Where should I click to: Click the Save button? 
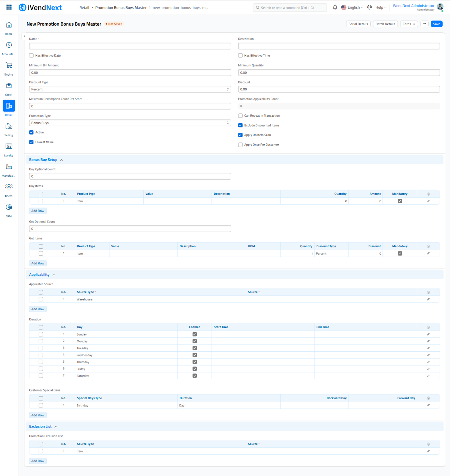(436, 24)
